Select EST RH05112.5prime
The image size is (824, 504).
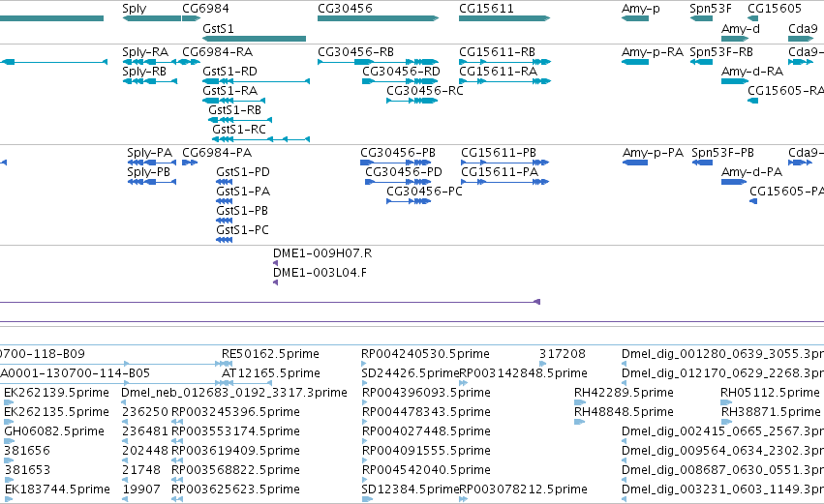click(x=726, y=402)
